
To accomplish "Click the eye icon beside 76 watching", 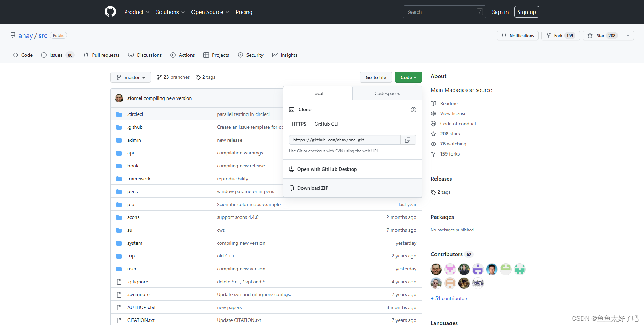I will (x=433, y=144).
